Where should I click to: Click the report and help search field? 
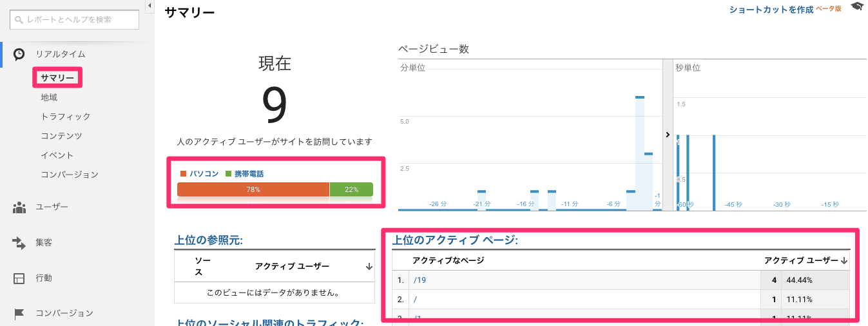point(74,20)
